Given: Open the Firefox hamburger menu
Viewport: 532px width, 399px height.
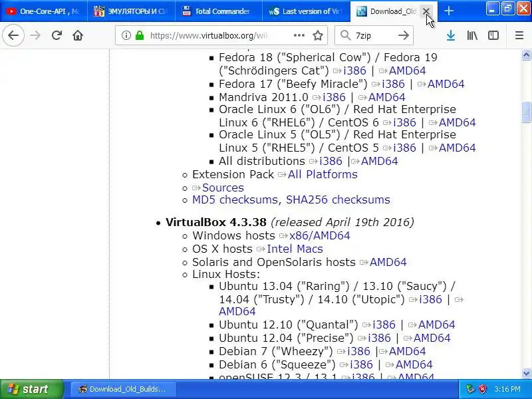Looking at the screenshot, I should pos(519,35).
